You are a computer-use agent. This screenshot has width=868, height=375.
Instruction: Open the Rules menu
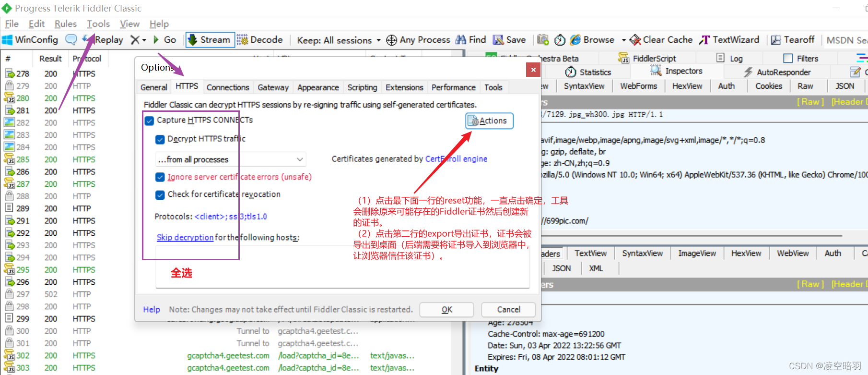click(66, 24)
